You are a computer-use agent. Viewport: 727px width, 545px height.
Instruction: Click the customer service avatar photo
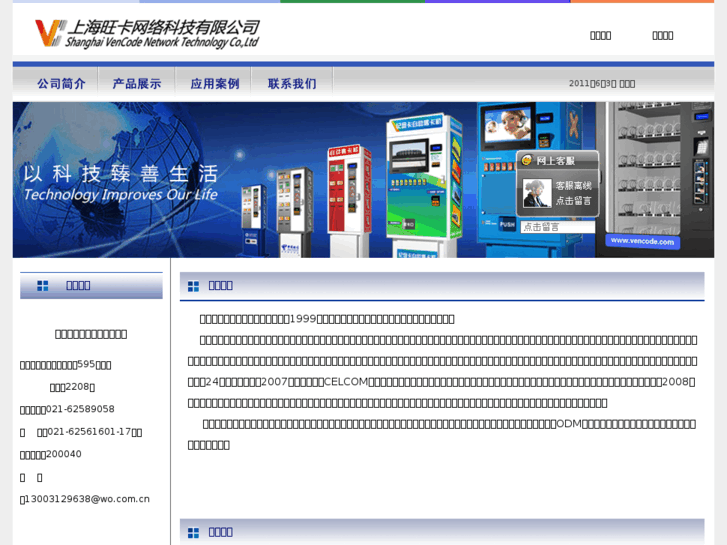(537, 193)
